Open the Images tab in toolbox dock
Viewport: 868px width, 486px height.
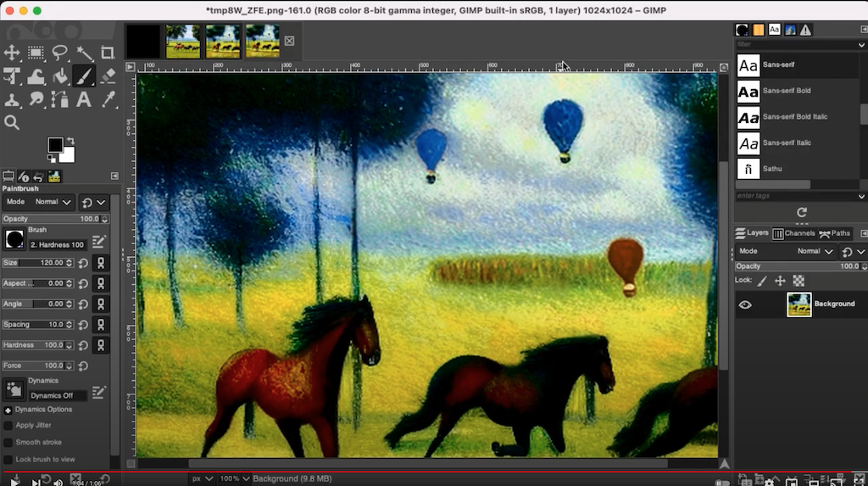coord(54,176)
